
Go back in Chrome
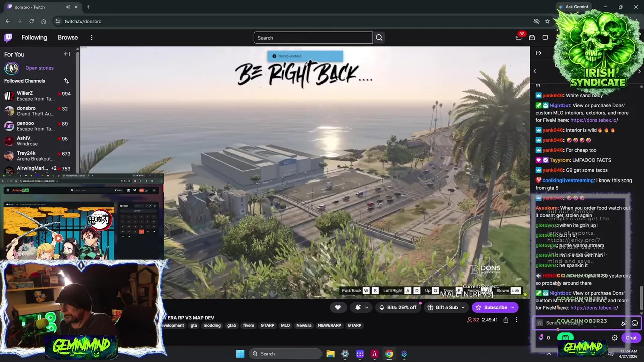point(7,21)
